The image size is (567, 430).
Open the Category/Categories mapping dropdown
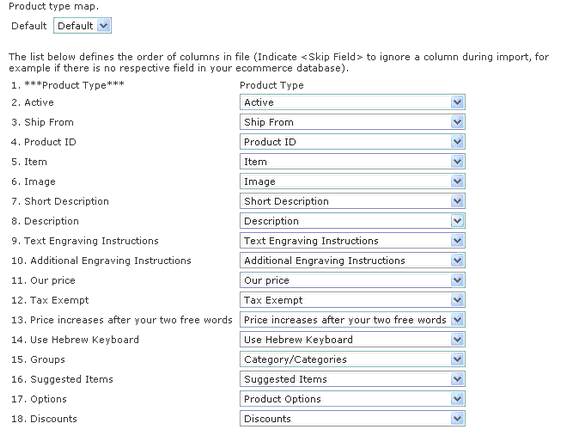(x=352, y=359)
